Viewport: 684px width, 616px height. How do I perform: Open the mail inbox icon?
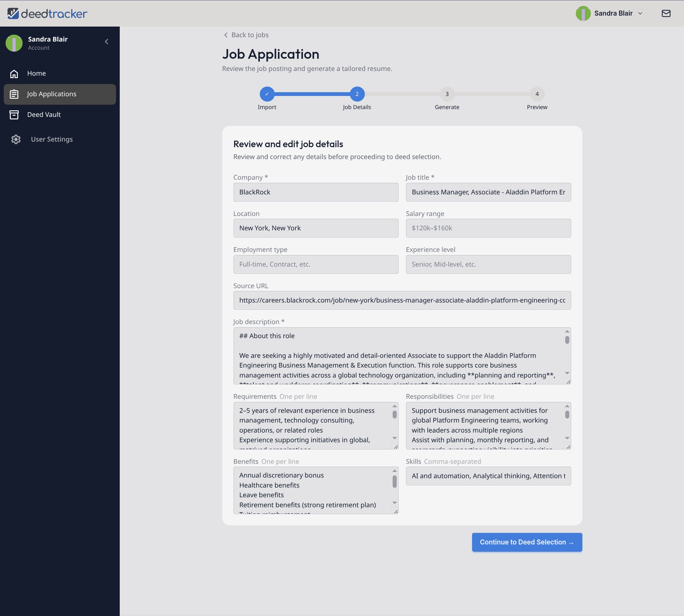click(x=666, y=13)
